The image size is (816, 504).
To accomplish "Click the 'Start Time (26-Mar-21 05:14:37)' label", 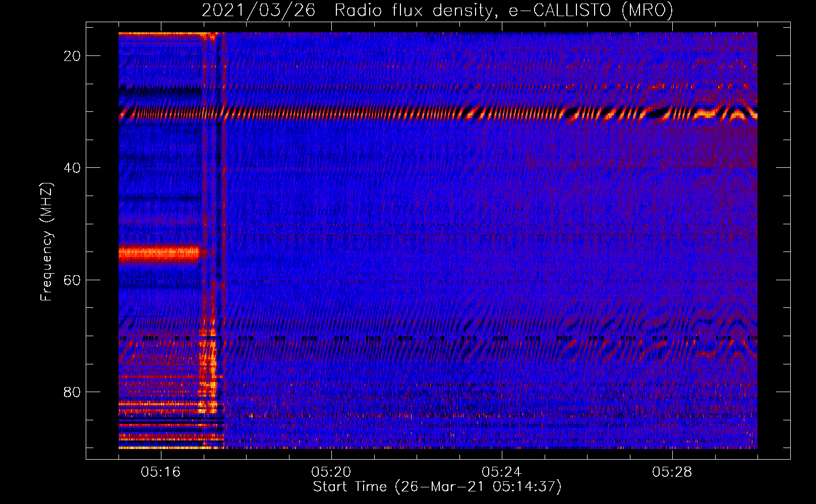I will point(437,487).
